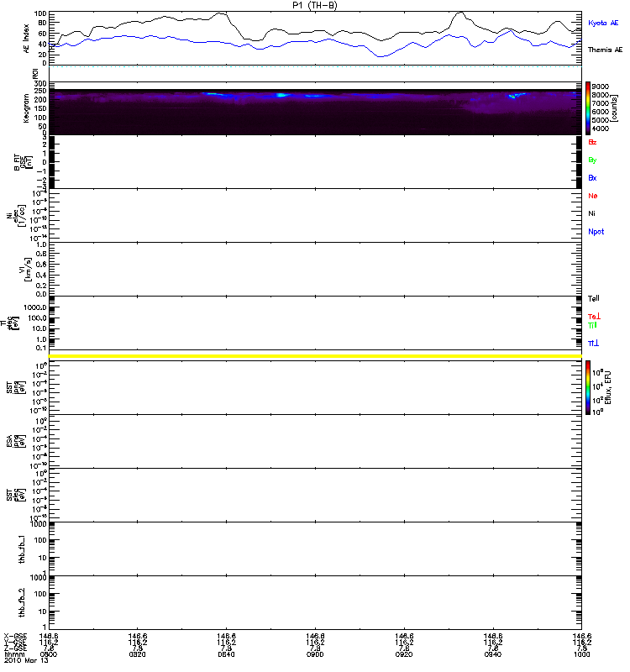Select the red Ne legend entry
Viewport: 630px width, 672px height.
tap(593, 196)
